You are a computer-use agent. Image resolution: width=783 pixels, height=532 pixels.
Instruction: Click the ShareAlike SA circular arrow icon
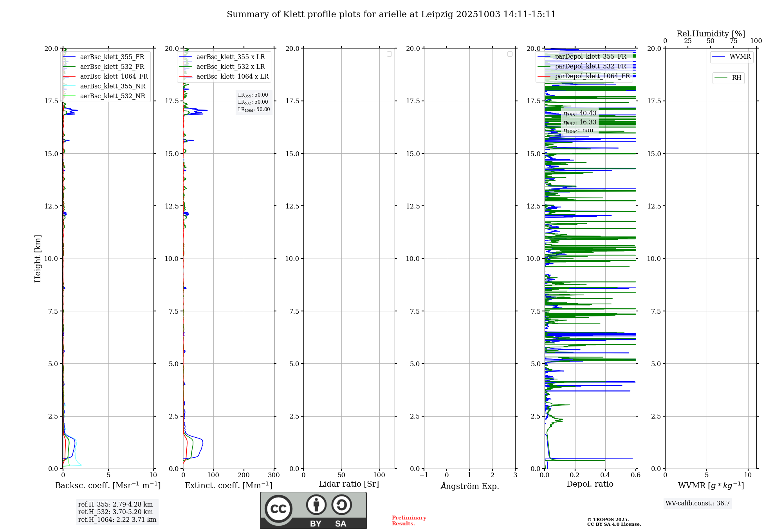point(341,505)
